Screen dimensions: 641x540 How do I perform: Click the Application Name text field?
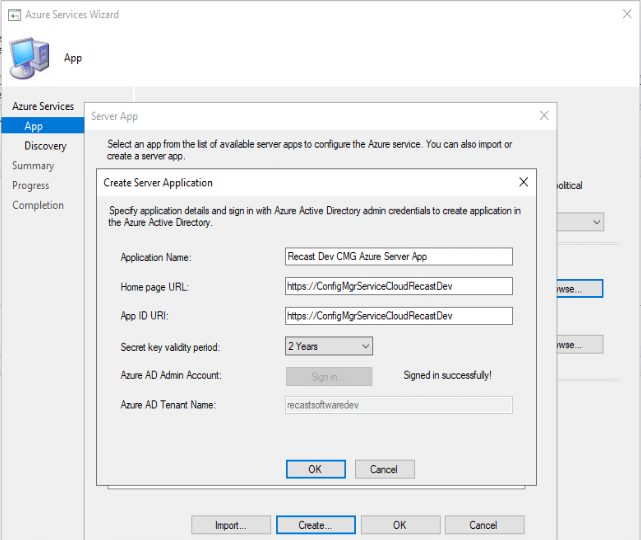398,256
